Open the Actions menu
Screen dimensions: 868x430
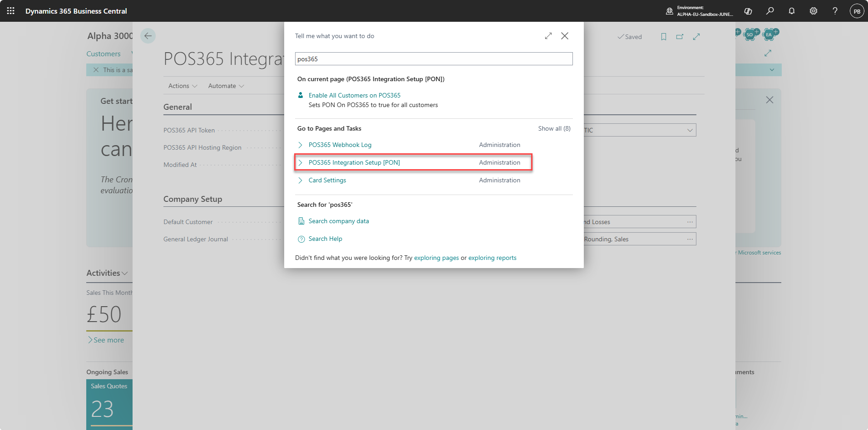(182, 86)
